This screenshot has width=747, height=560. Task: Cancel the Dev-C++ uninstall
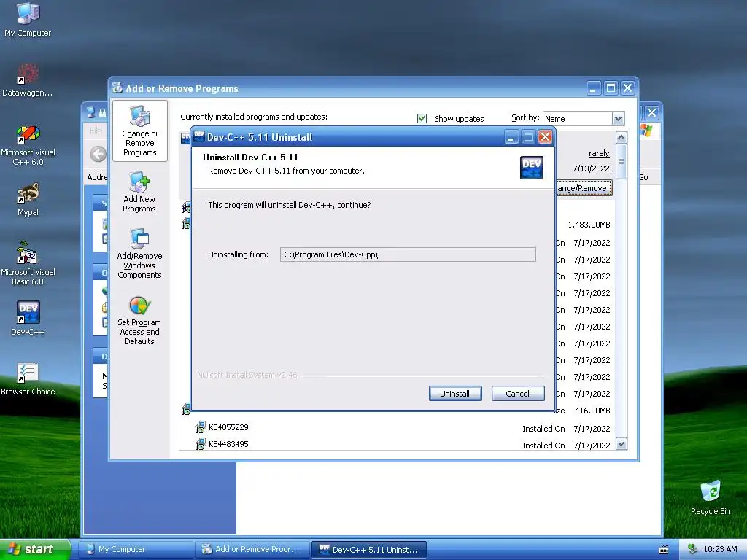coord(517,393)
